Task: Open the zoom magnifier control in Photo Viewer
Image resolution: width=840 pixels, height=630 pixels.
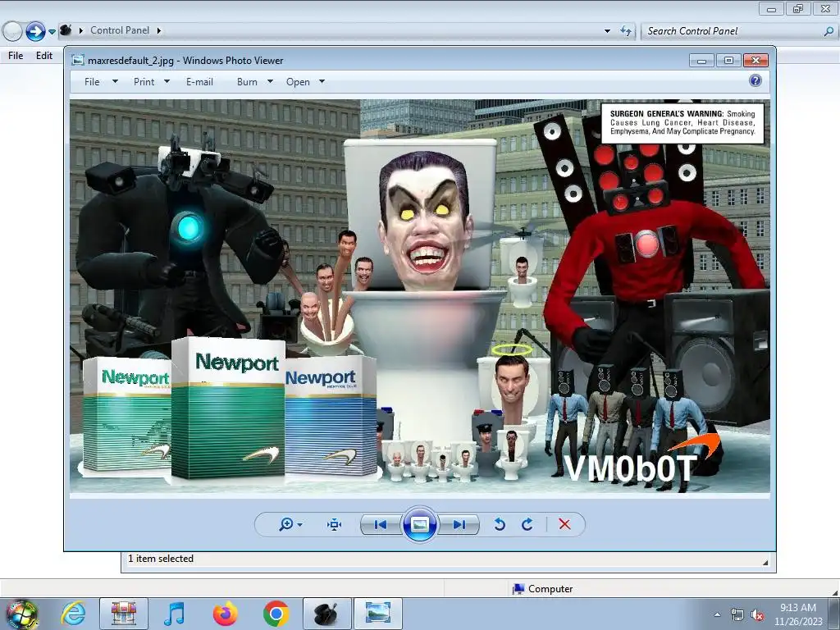Action: click(x=286, y=524)
